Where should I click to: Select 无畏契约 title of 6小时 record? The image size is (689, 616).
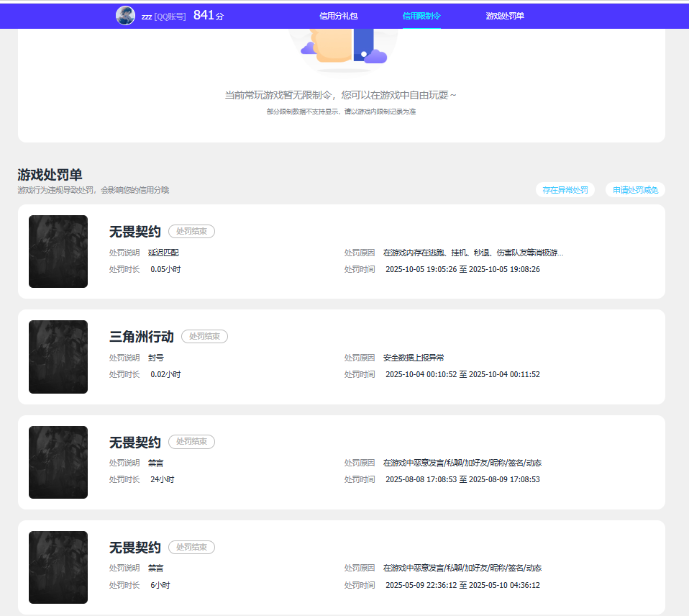(135, 548)
